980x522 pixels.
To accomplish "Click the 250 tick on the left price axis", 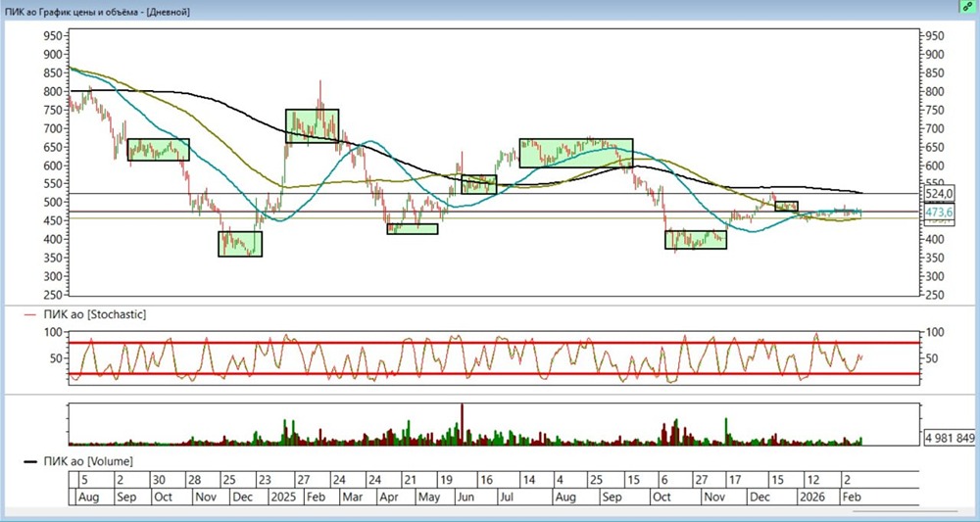I will (x=53, y=295).
